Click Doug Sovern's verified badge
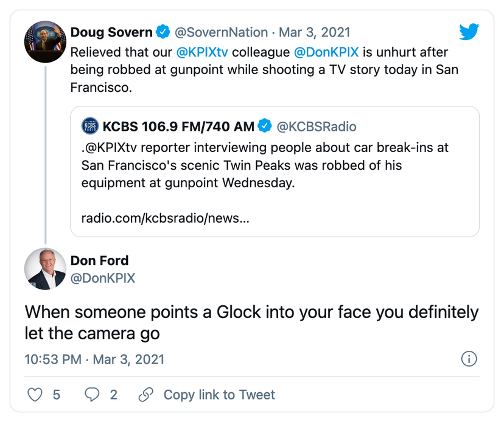The image size is (504, 422). point(163,32)
